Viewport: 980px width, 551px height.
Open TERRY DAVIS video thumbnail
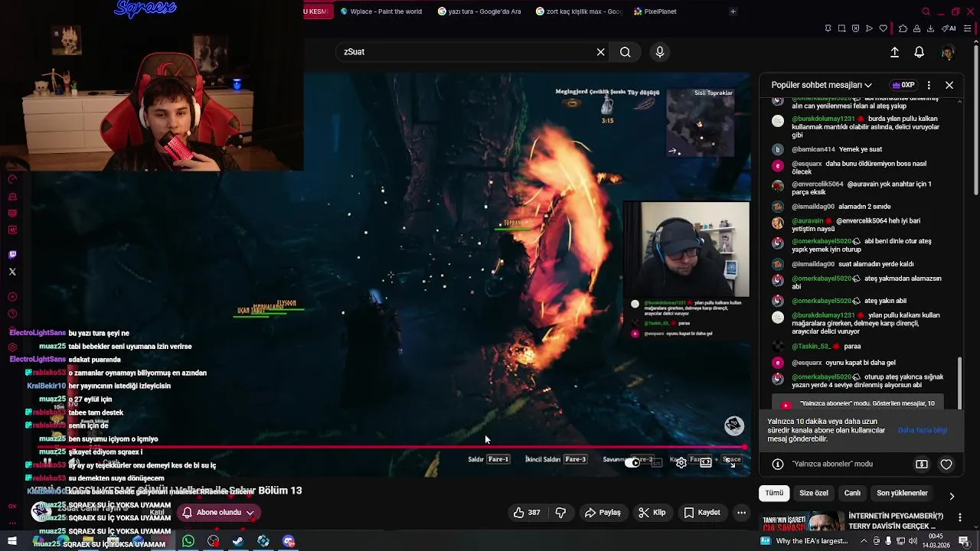point(802,522)
